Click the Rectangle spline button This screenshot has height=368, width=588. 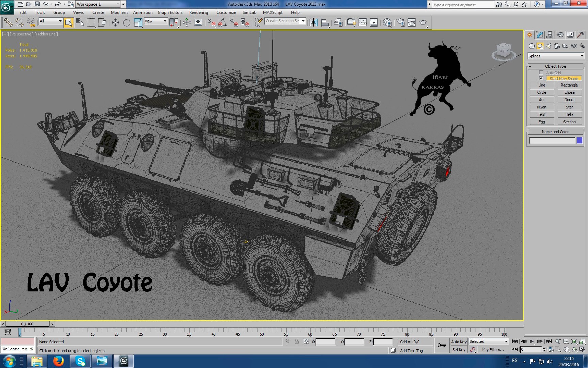point(569,85)
